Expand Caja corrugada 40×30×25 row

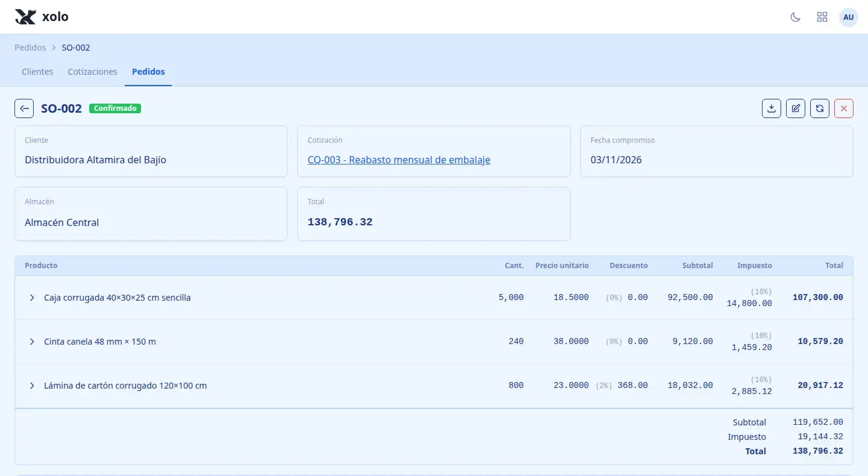(32, 298)
